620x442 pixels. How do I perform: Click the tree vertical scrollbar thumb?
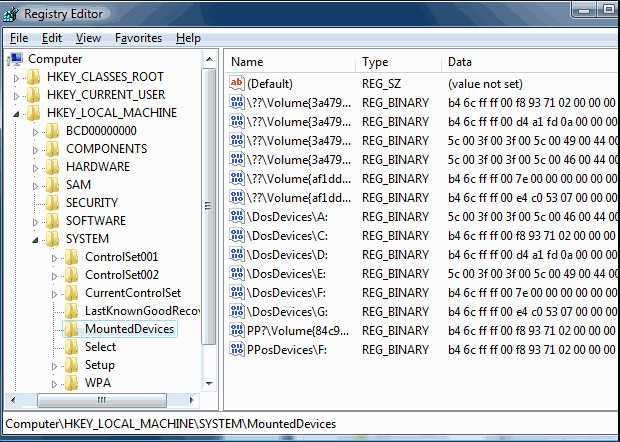209,206
